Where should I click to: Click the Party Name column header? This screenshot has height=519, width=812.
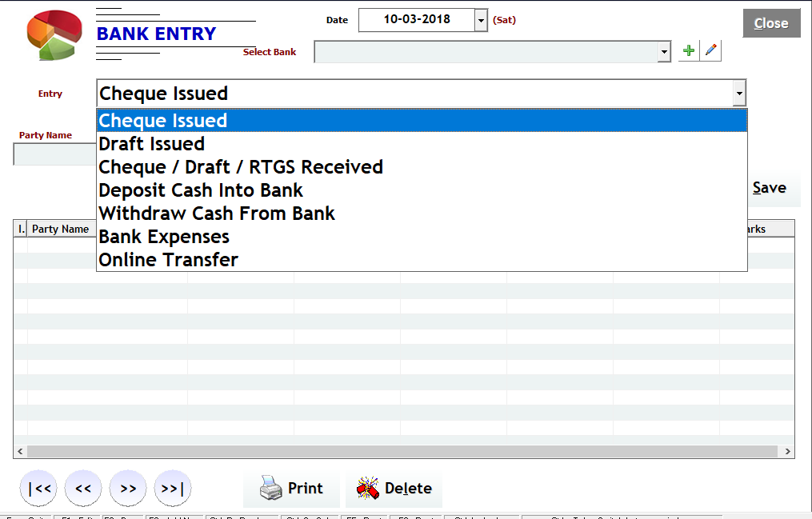61,229
